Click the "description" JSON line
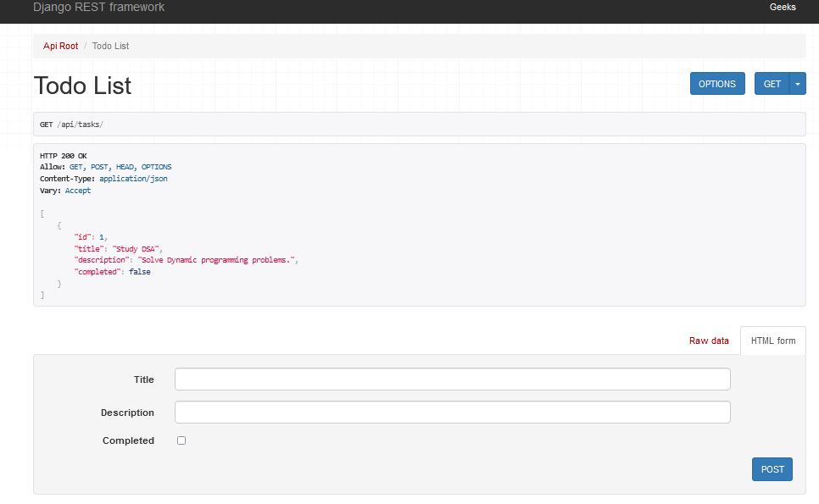The image size is (819, 504). [x=186, y=260]
